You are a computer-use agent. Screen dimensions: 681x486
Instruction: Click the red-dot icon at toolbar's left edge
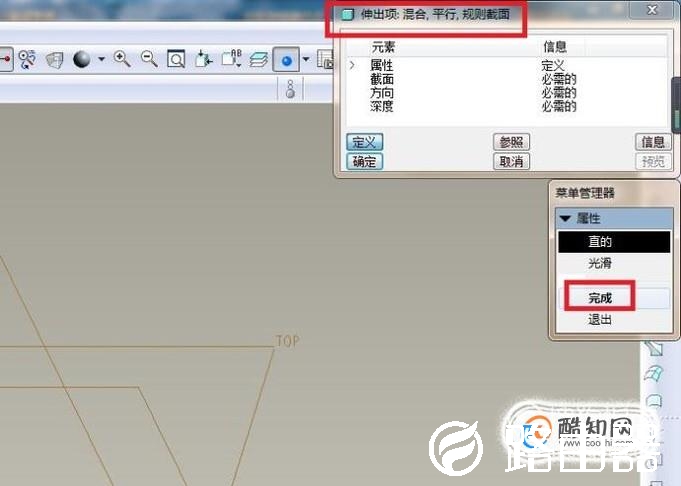point(6,59)
